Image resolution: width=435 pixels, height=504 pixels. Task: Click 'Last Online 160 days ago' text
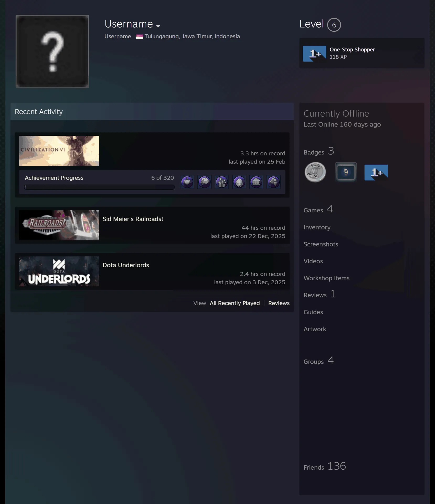click(342, 125)
